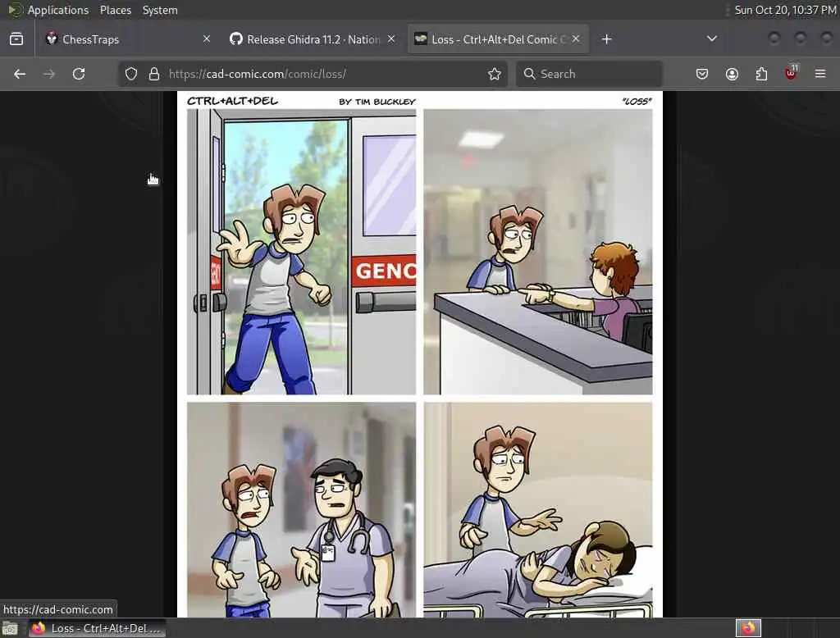Screen dimensions: 840x638
Task: Click the GitHub favicon on Ghidra tab
Action: coord(236,39)
